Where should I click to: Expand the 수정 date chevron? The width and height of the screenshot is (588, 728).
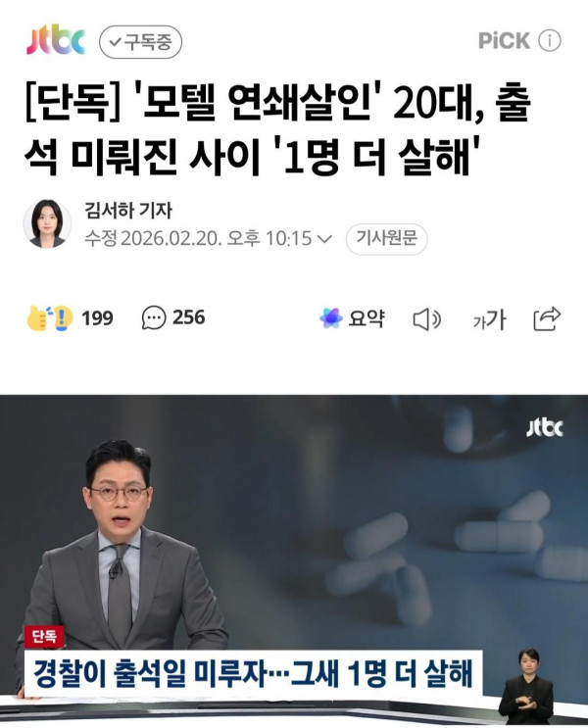[x=324, y=239]
